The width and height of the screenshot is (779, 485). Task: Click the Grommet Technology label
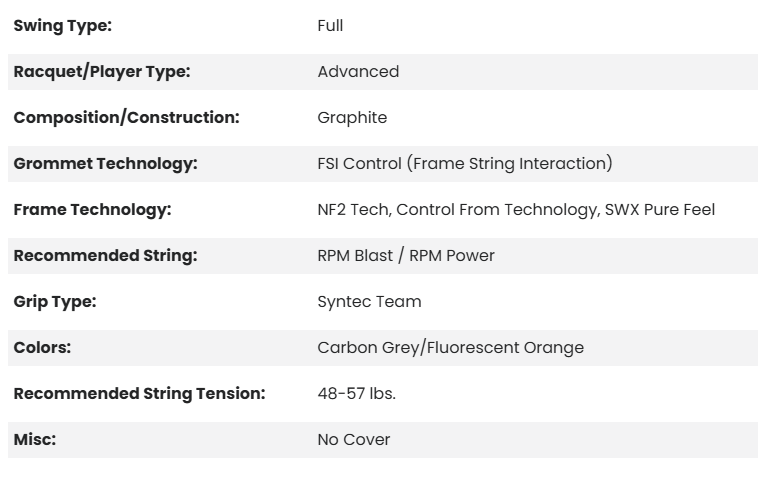(105, 164)
